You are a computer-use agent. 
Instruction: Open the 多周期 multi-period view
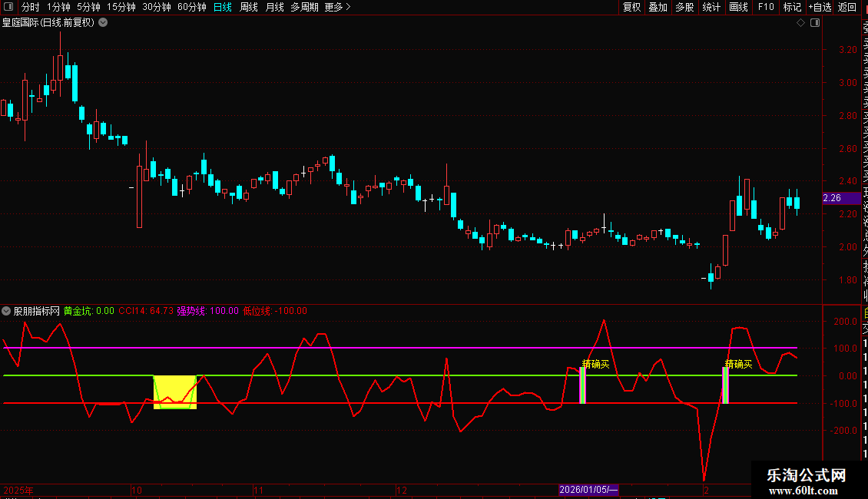[304, 7]
